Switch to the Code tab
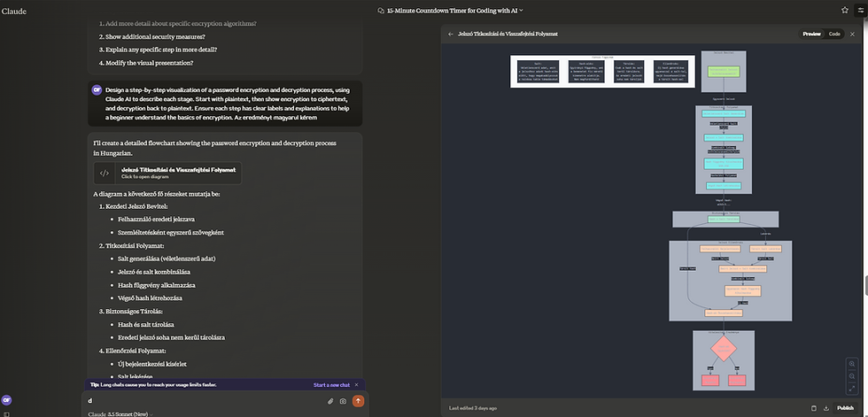 [x=833, y=34]
